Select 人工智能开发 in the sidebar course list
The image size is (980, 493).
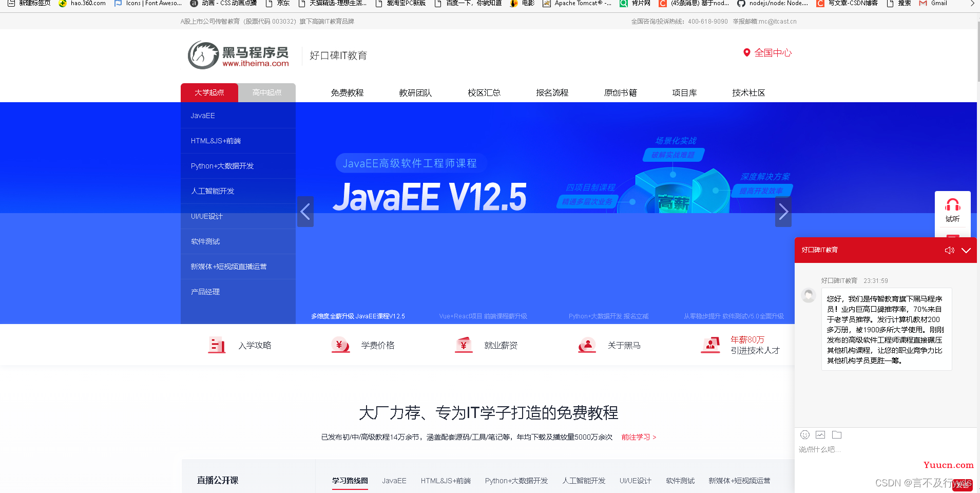coord(238,191)
